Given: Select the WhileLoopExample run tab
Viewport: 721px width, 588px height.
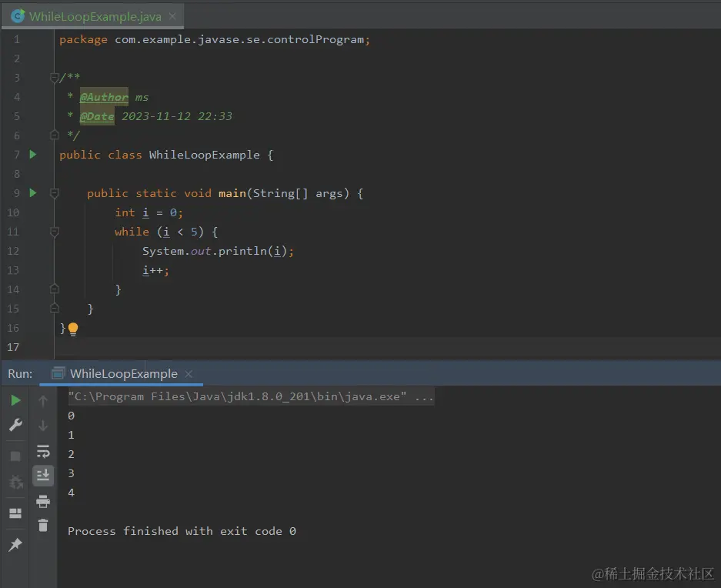Looking at the screenshot, I should [x=123, y=373].
